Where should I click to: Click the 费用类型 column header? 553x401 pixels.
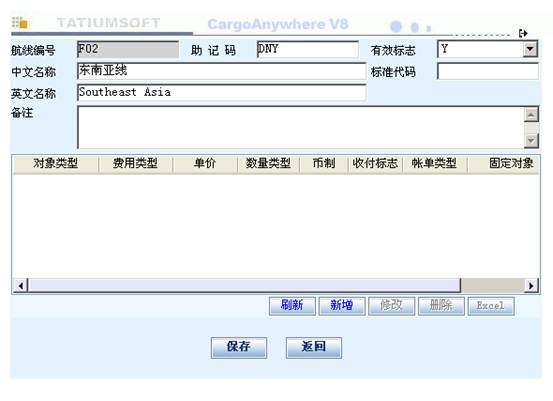135,164
